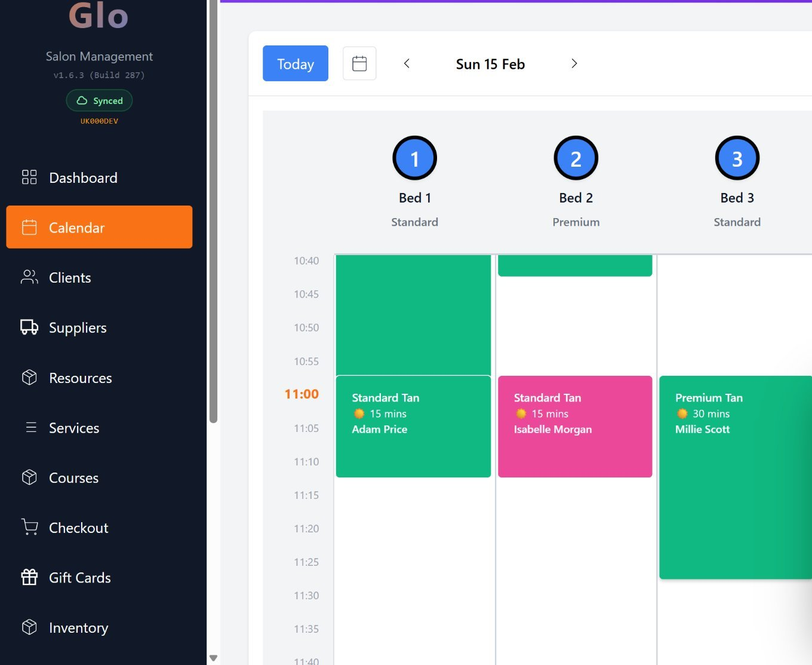Select Bed 2 Premium column header
The height and width of the screenshot is (665, 812).
tap(575, 179)
